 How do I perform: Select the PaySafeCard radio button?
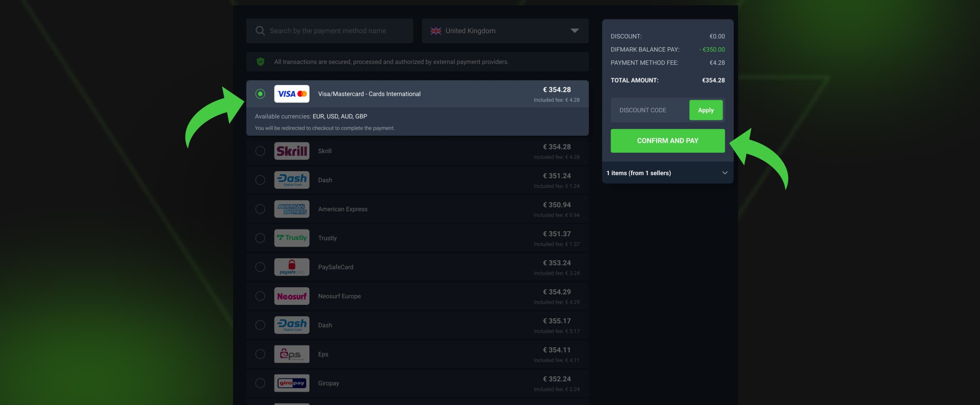coord(260,267)
